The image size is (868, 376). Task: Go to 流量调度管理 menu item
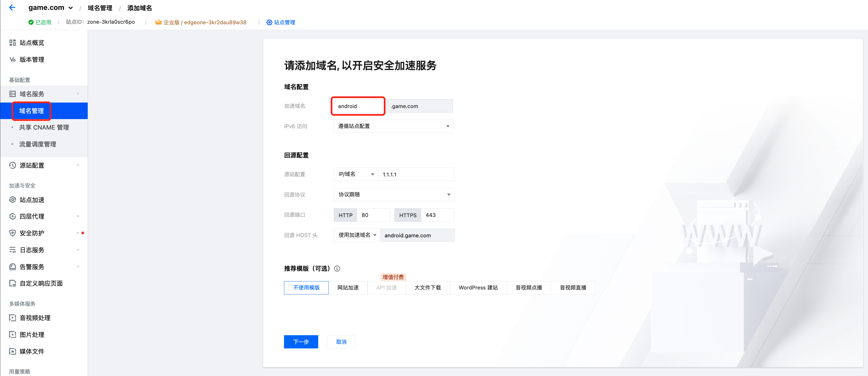pyautogui.click(x=38, y=144)
